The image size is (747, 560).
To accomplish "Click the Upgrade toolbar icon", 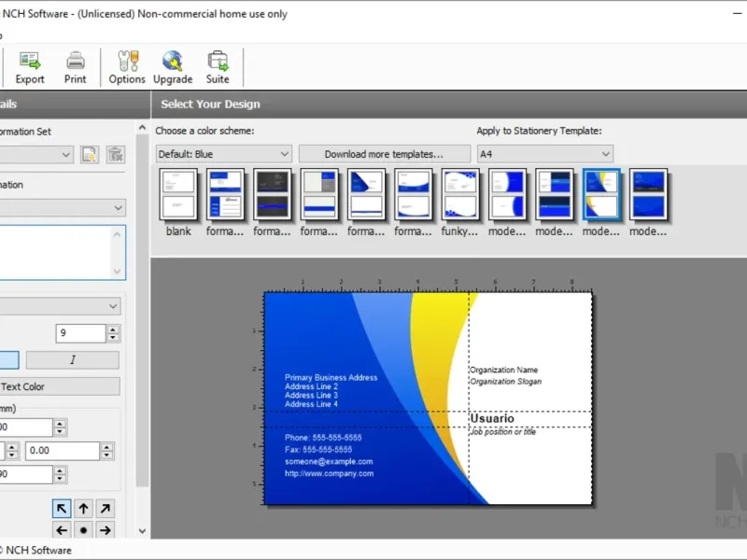I will (x=173, y=67).
